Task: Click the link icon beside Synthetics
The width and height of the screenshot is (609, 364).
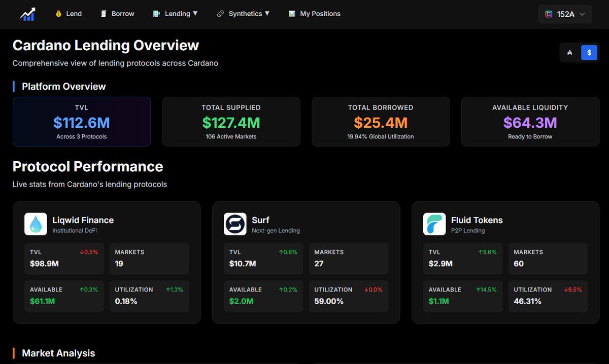Action: click(220, 14)
